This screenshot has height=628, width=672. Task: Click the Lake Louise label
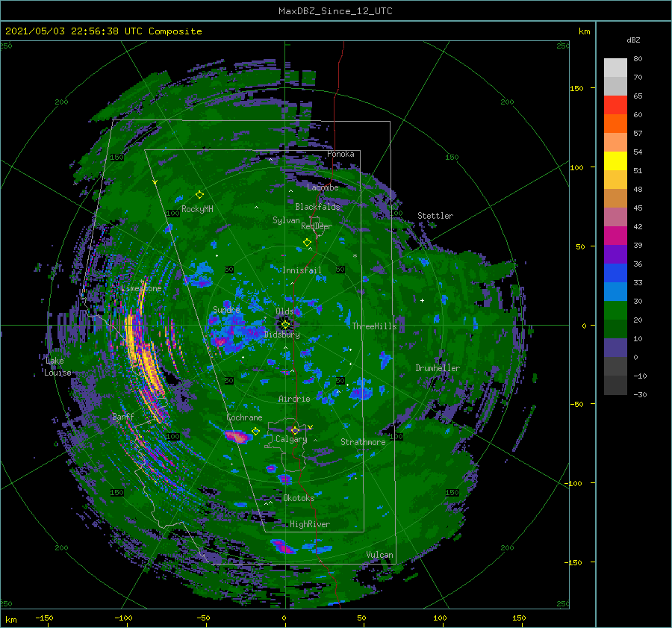57,367
